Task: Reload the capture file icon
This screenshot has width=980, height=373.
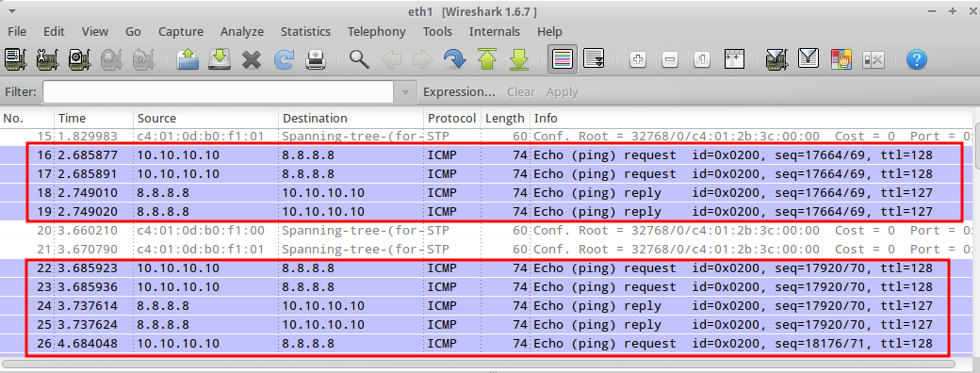Action: point(284,60)
